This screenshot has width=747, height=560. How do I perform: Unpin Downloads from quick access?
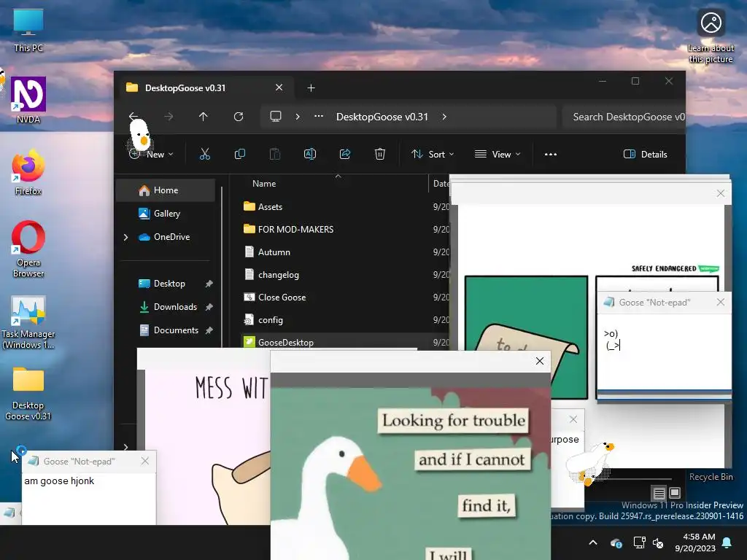(209, 307)
